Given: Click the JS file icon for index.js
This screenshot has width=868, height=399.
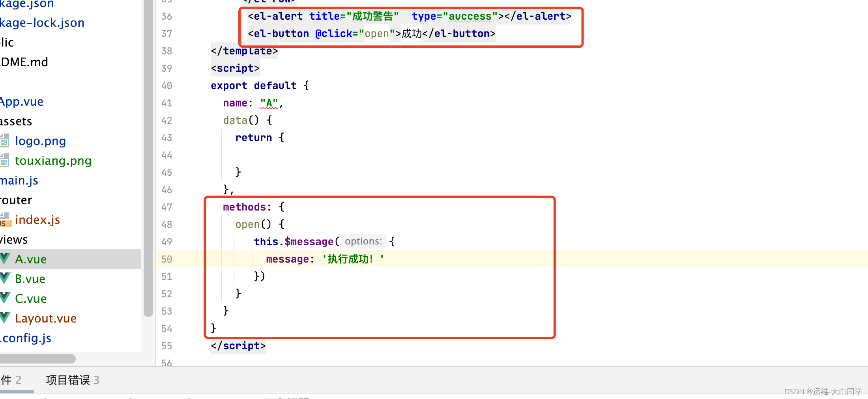Looking at the screenshot, I should click(5, 220).
